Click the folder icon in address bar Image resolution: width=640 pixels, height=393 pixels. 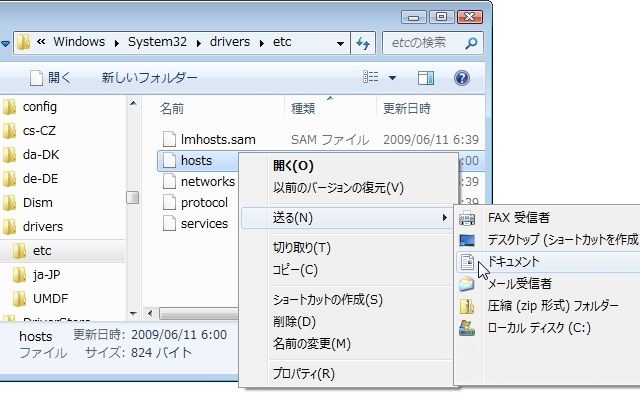pos(23,42)
